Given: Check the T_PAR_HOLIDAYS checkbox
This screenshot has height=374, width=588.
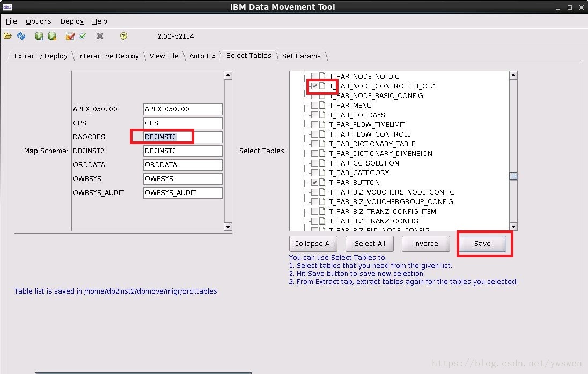Looking at the screenshot, I should coord(314,115).
